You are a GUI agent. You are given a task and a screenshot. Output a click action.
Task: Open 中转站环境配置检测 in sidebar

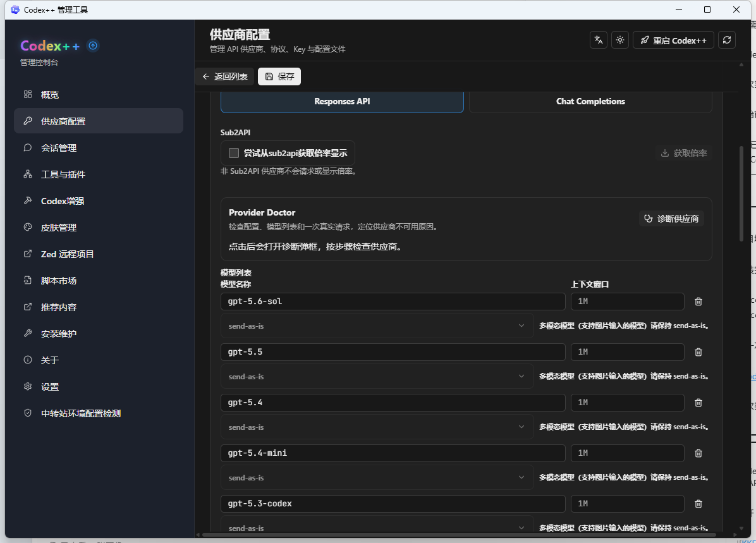tap(99, 413)
